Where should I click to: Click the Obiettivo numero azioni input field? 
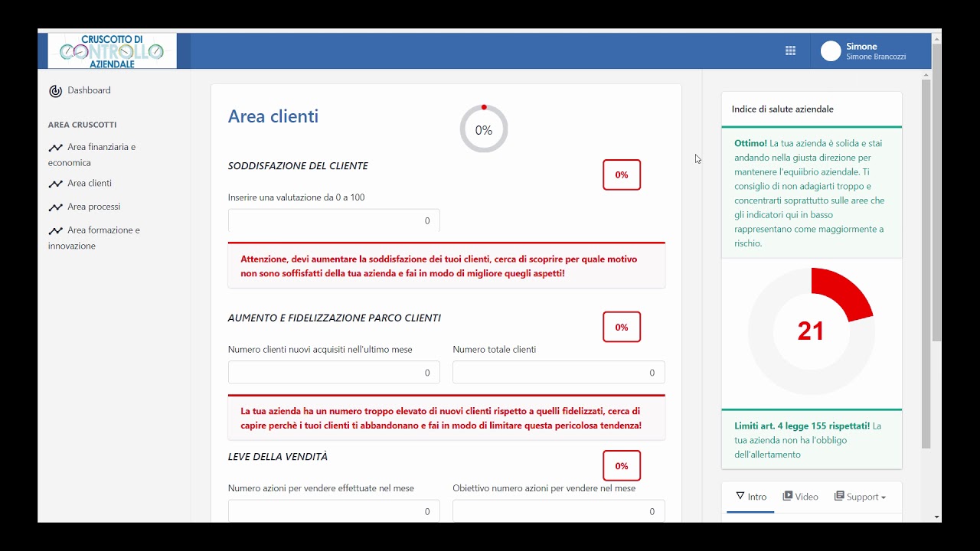click(558, 511)
